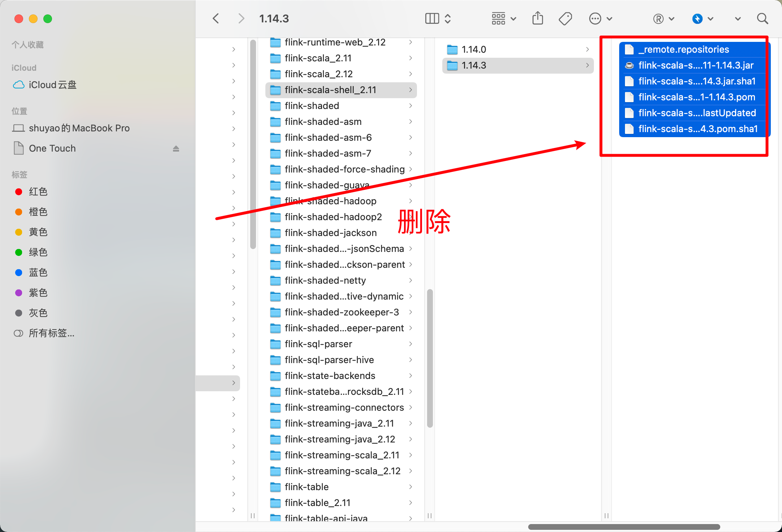782x532 pixels.
Task: Open the flink-state-backends folder
Action: (x=341, y=376)
